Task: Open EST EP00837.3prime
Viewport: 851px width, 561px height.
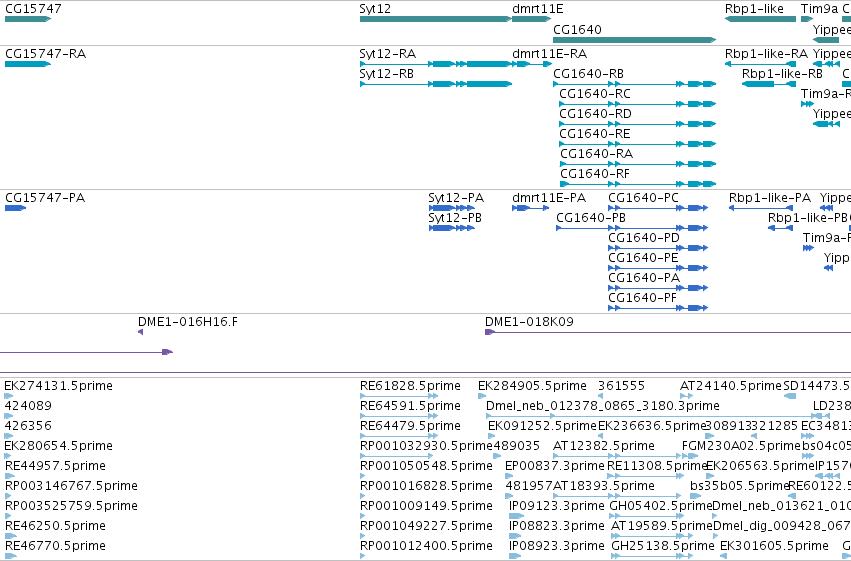Action: pos(555,466)
